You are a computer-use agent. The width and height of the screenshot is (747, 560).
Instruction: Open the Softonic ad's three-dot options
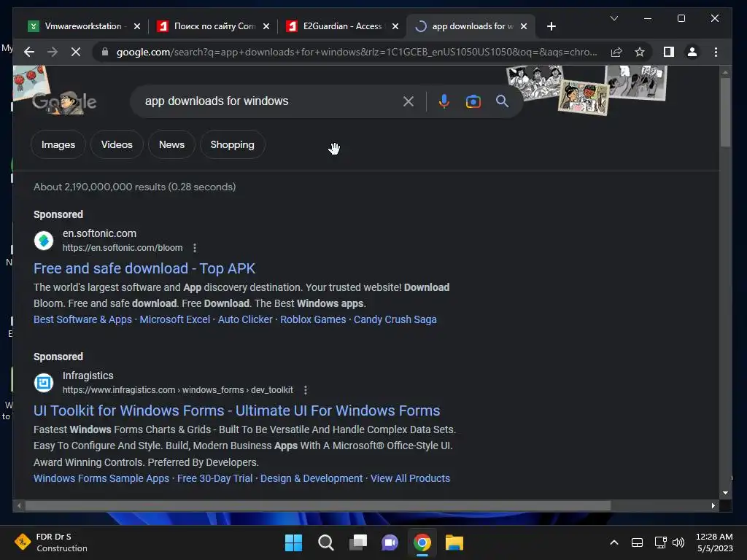pos(194,248)
